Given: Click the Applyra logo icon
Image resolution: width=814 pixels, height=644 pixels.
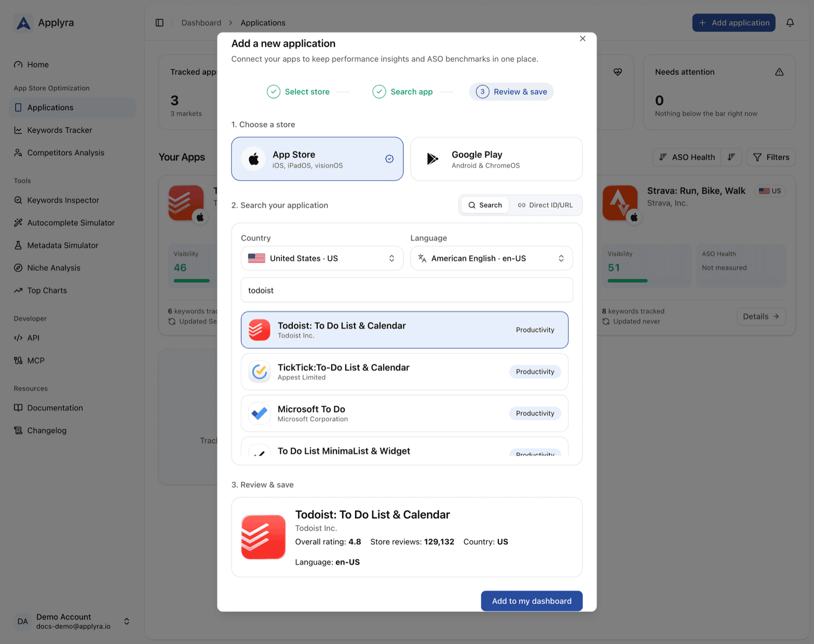Looking at the screenshot, I should pos(23,23).
